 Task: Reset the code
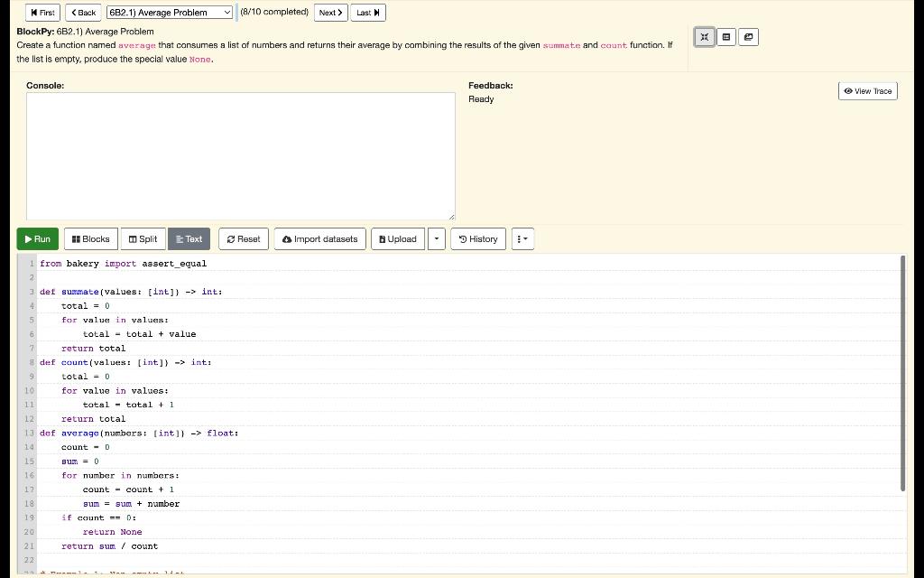244,238
